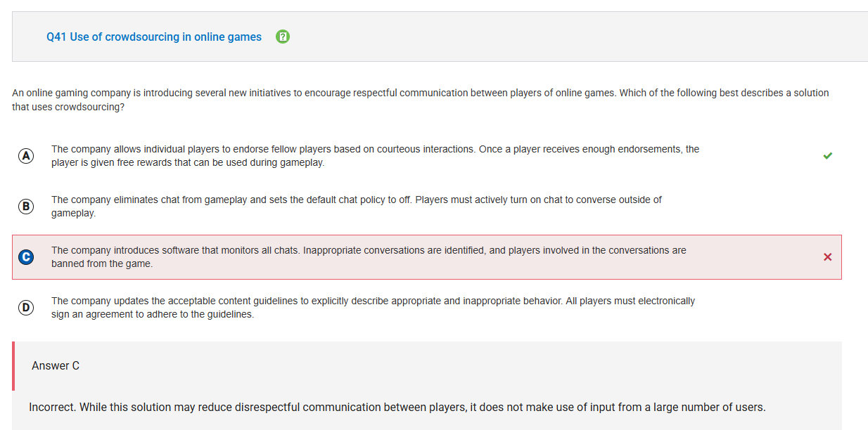Viewport: 868px width, 430px height.
Task: Choose the selected blue radio button C
Action: point(26,257)
